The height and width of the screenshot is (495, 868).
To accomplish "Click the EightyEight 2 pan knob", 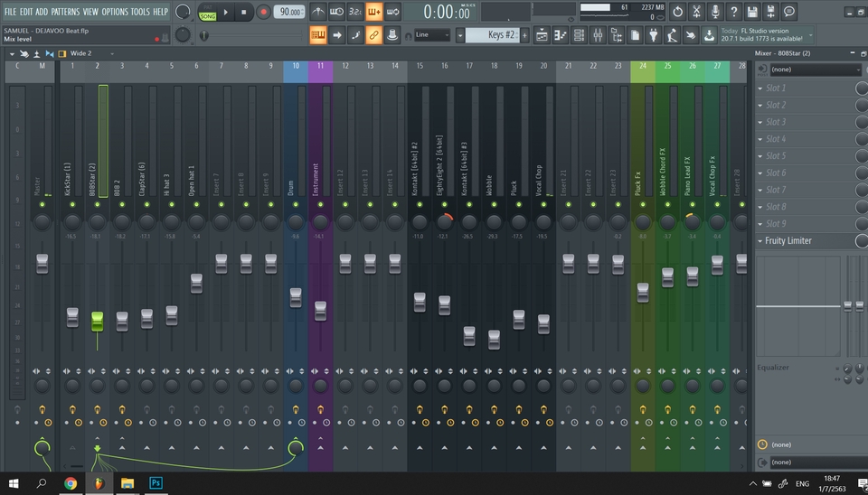I will tap(445, 222).
